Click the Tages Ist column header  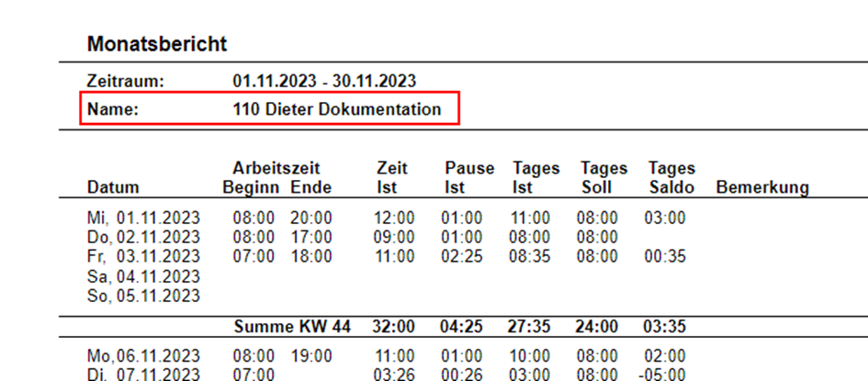point(535,177)
